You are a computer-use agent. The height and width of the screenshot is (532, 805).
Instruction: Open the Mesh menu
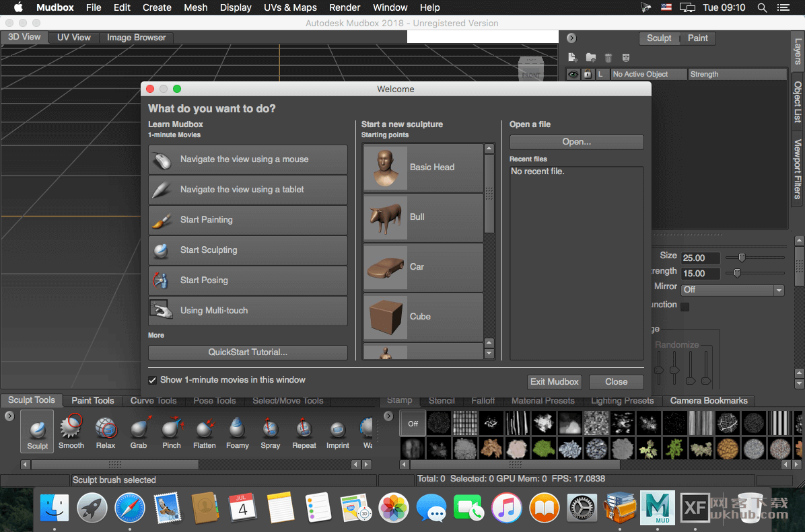196,7
